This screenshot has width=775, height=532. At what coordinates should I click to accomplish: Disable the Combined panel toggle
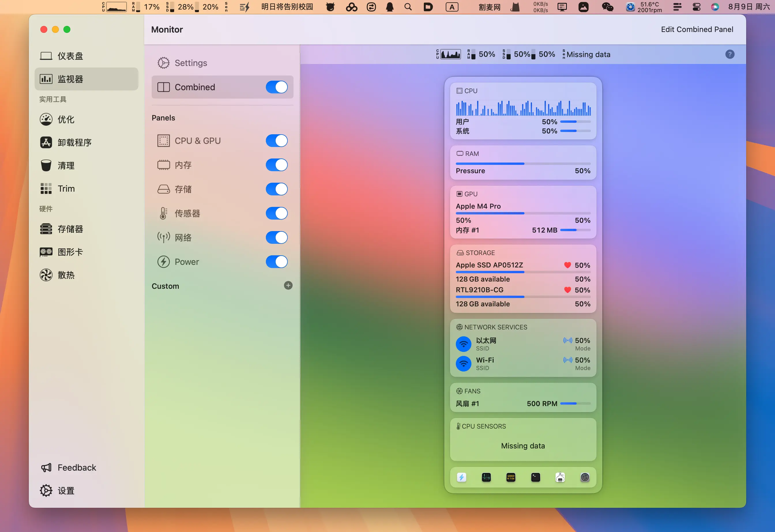tap(276, 87)
